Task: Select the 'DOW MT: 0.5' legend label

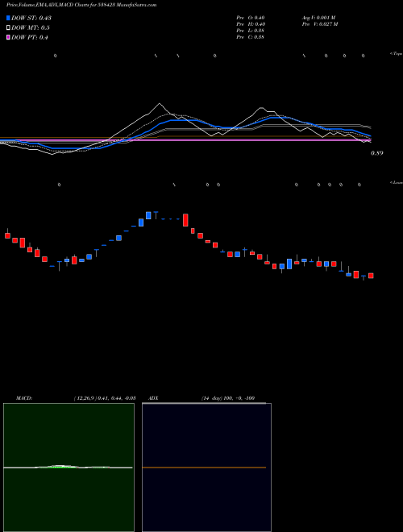Action: (31, 28)
